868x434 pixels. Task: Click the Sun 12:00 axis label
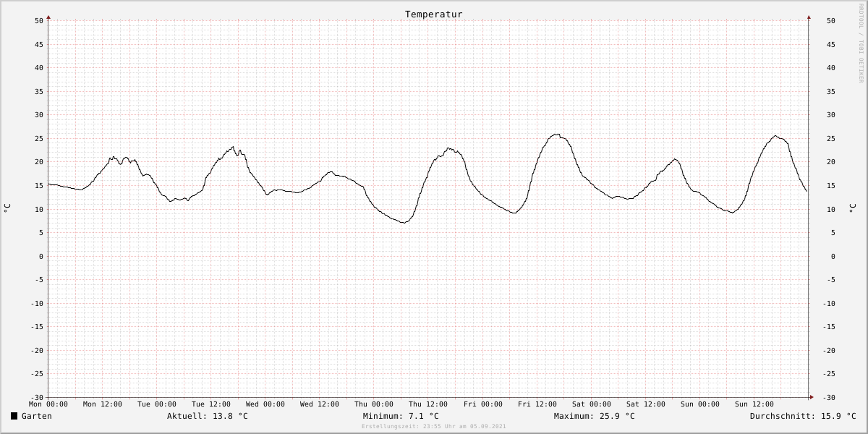754,404
